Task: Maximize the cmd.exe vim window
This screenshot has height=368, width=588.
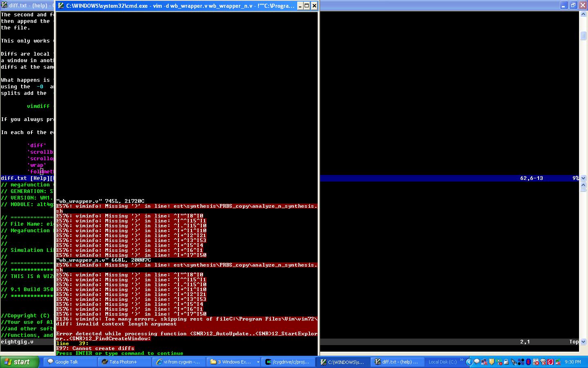Action: (307, 6)
